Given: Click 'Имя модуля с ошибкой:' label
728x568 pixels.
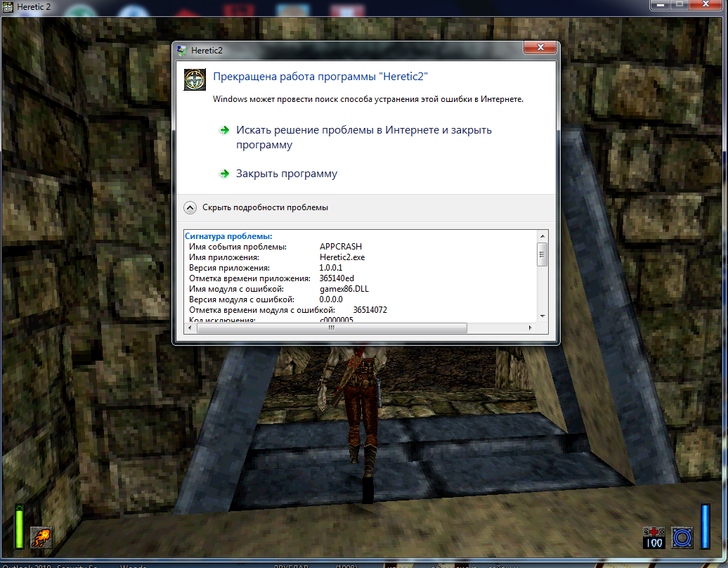Looking at the screenshot, I should (x=236, y=289).
